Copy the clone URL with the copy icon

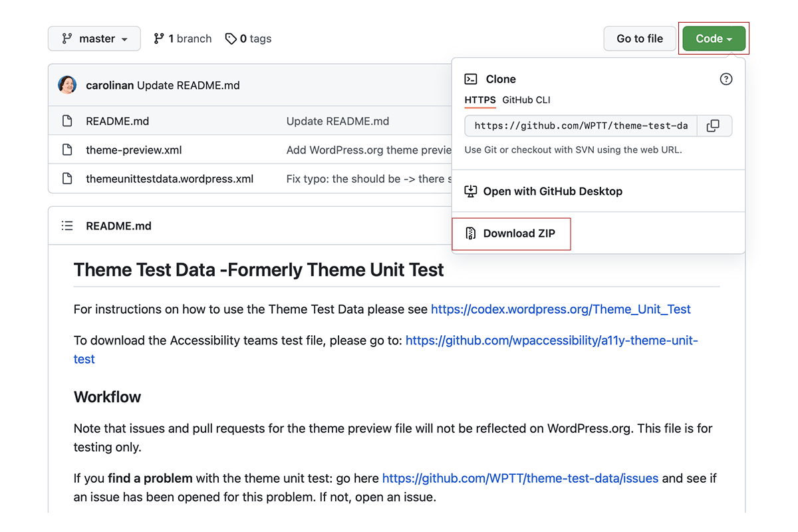713,126
